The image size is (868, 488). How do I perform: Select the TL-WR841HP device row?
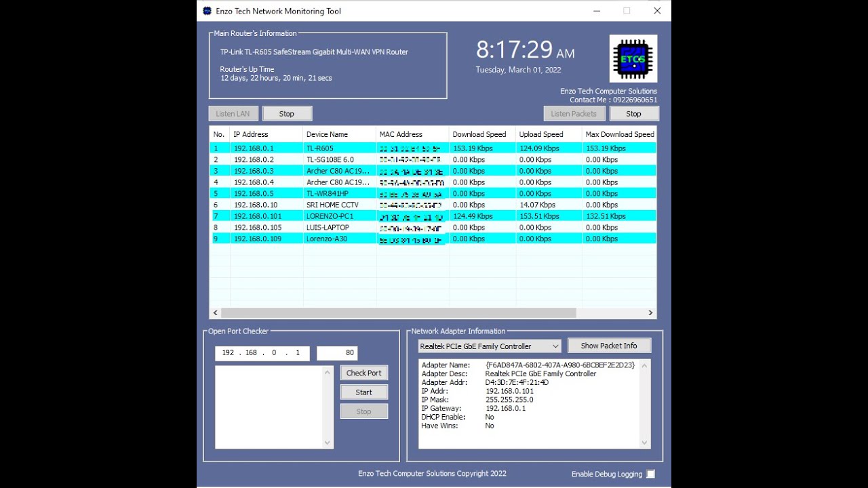[433, 194]
